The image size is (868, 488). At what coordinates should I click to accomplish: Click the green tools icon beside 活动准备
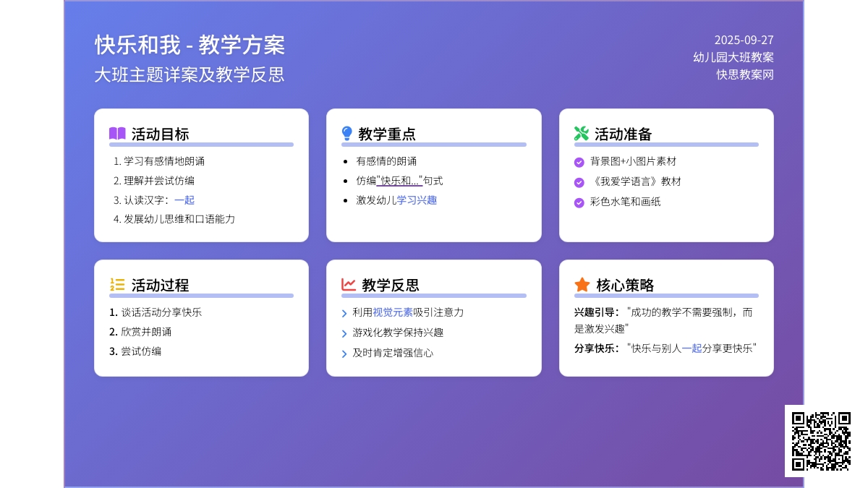pyautogui.click(x=581, y=134)
